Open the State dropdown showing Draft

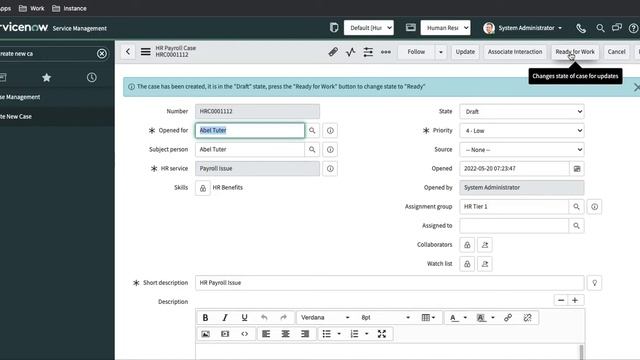click(x=522, y=111)
